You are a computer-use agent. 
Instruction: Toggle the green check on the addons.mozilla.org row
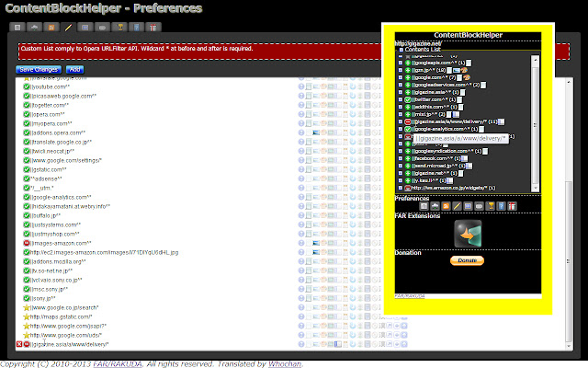coord(27,261)
